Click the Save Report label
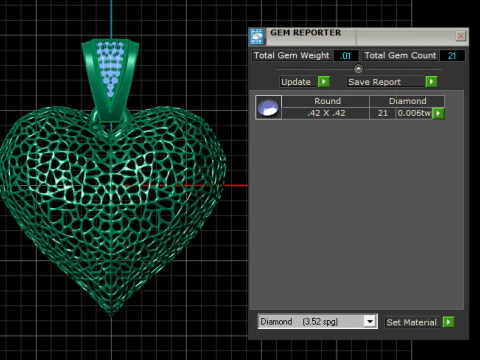 click(x=386, y=82)
